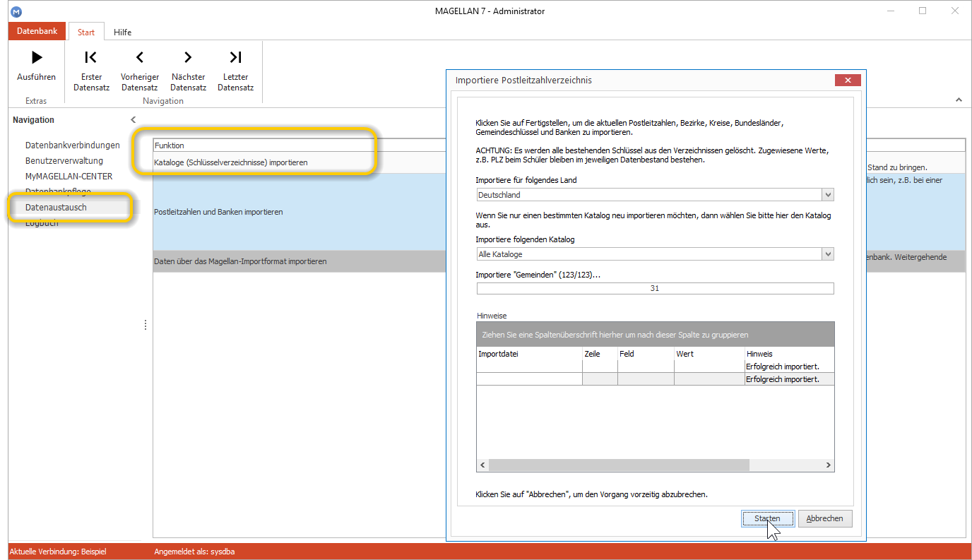The image size is (972, 560).
Task: Click the Ausführen play icon
Action: 37,57
